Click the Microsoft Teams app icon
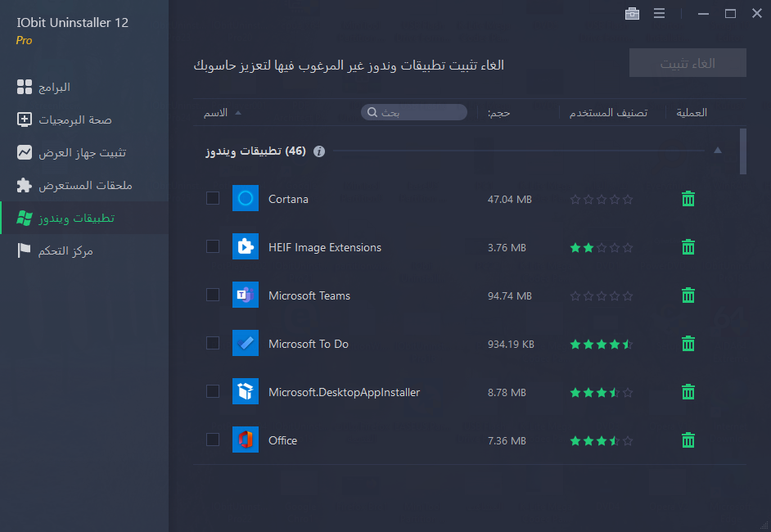 (246, 295)
